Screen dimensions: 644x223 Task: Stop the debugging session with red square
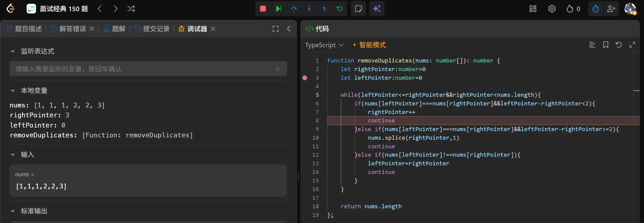(263, 9)
